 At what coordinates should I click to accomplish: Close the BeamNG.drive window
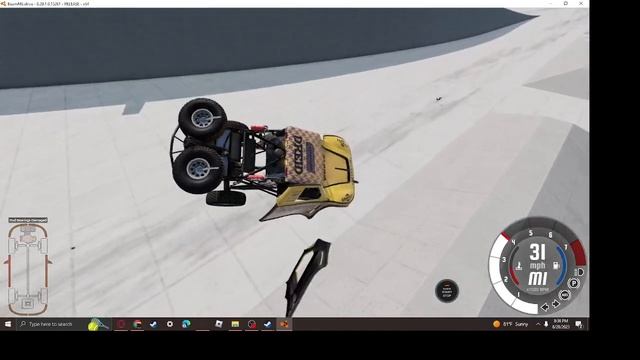click(x=581, y=3)
